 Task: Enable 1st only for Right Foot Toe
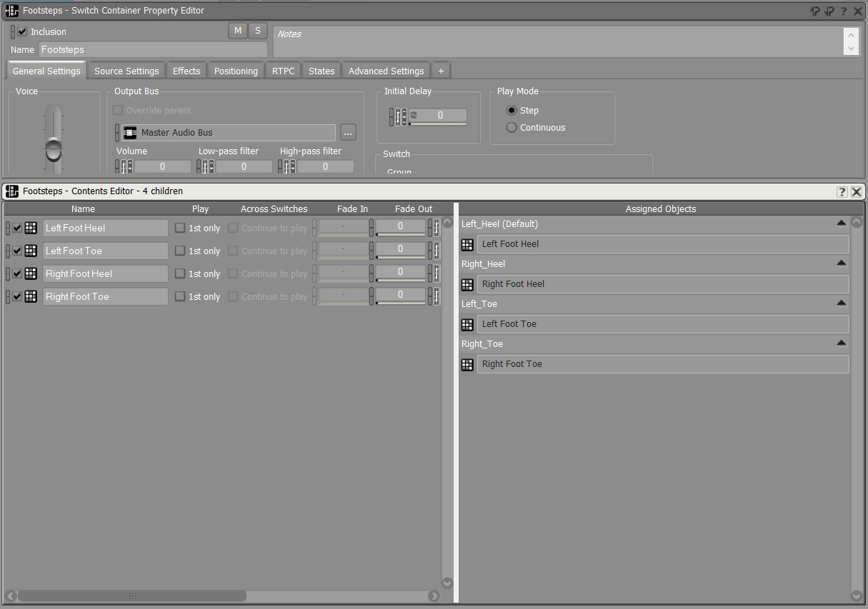click(180, 297)
